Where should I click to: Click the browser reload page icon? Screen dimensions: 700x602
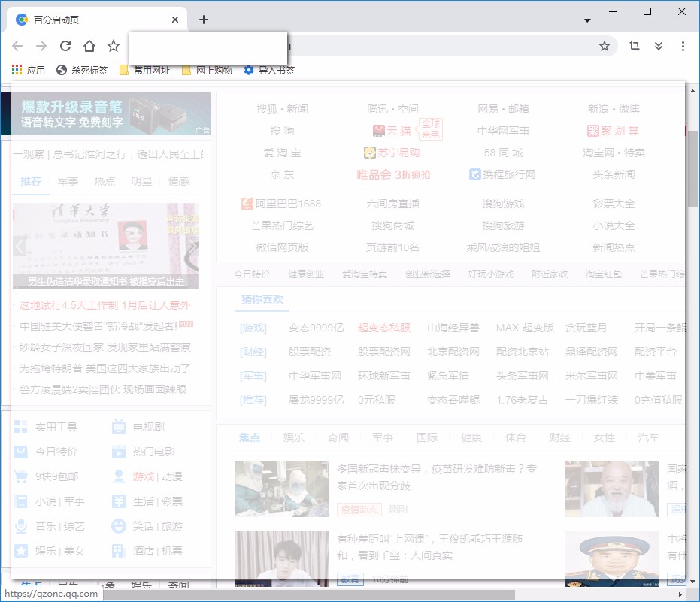pyautogui.click(x=65, y=45)
